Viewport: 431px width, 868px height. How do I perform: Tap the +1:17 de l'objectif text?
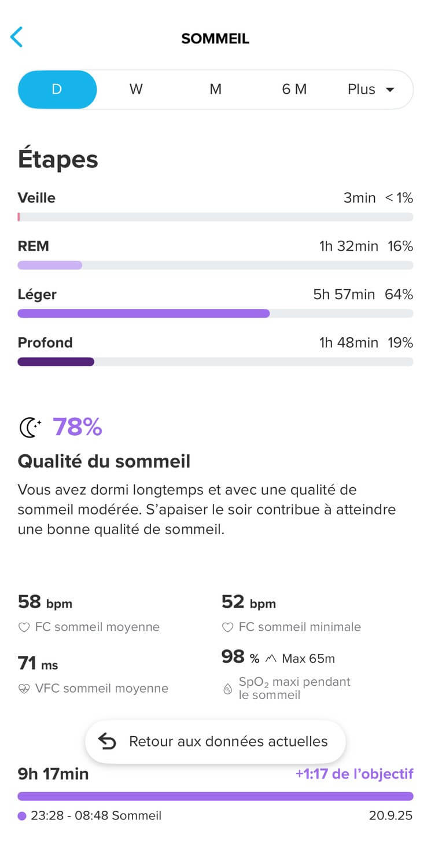point(354,774)
